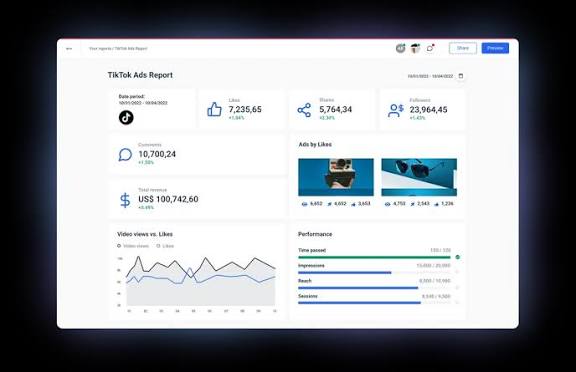Click the Reach progress bar
The height and width of the screenshot is (372, 576).
(x=374, y=288)
